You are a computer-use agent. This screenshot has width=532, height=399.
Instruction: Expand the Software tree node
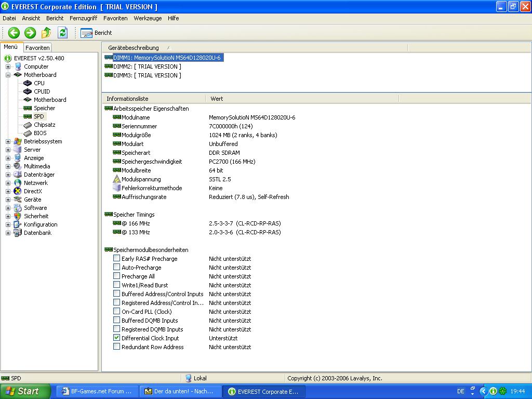click(8, 208)
